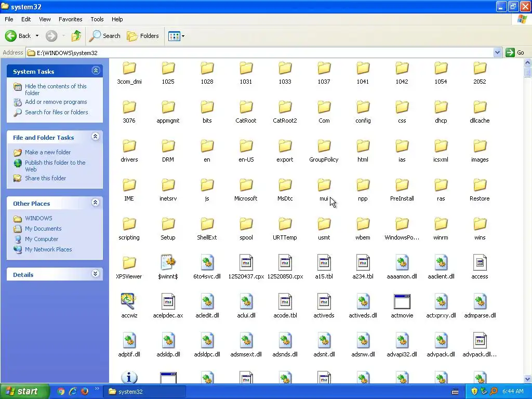The width and height of the screenshot is (532, 399).
Task: Expand the Details panel
Action: pyautogui.click(x=96, y=274)
